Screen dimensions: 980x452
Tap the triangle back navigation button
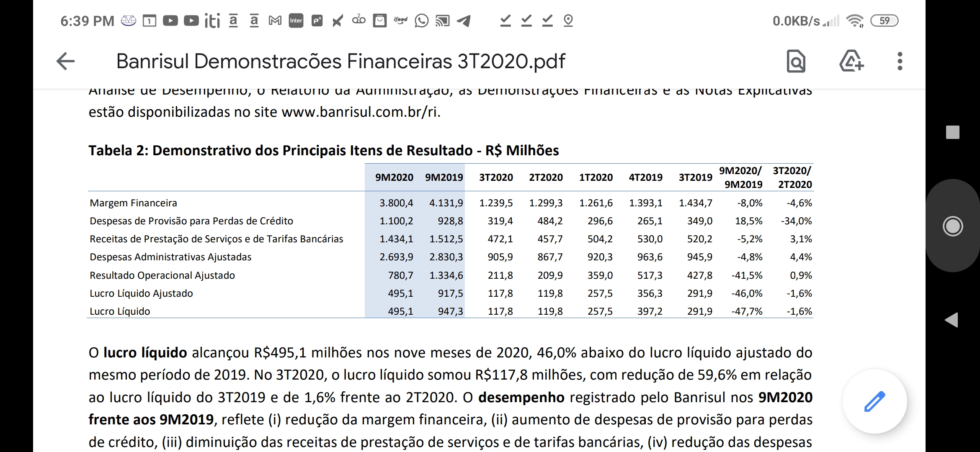click(952, 320)
